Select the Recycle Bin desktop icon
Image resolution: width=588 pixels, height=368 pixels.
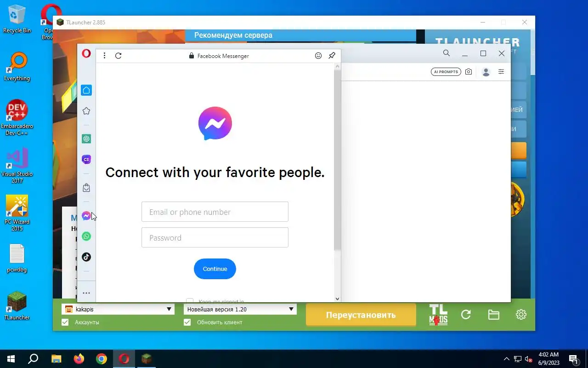coord(17,19)
